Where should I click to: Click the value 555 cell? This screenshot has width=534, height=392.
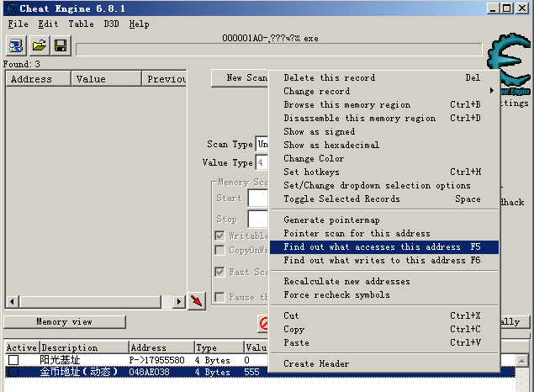click(x=251, y=372)
